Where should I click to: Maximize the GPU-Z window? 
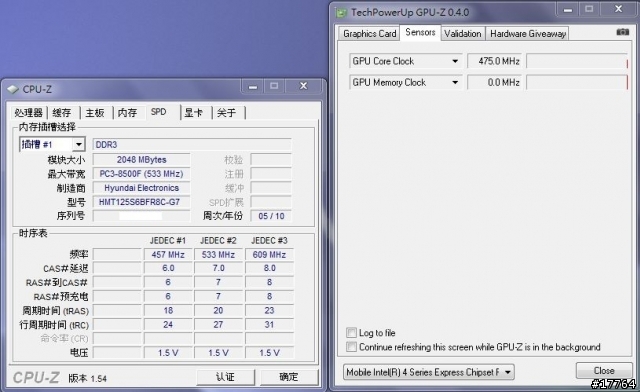coord(589,9)
